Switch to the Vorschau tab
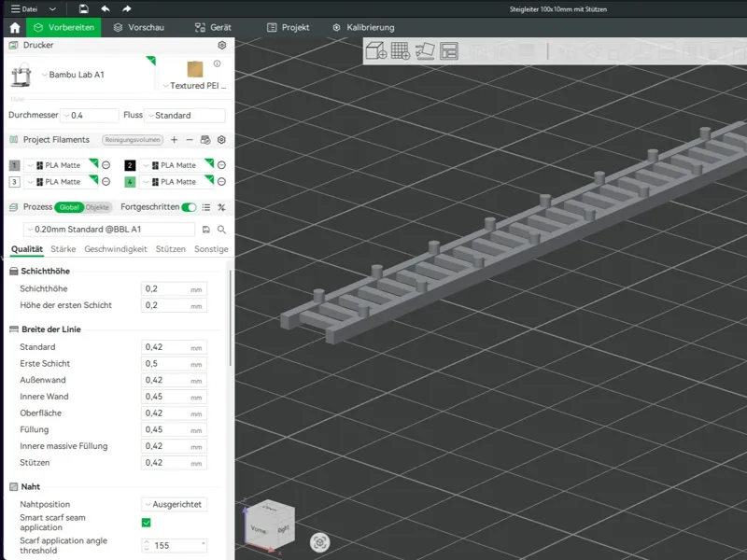 pos(138,28)
